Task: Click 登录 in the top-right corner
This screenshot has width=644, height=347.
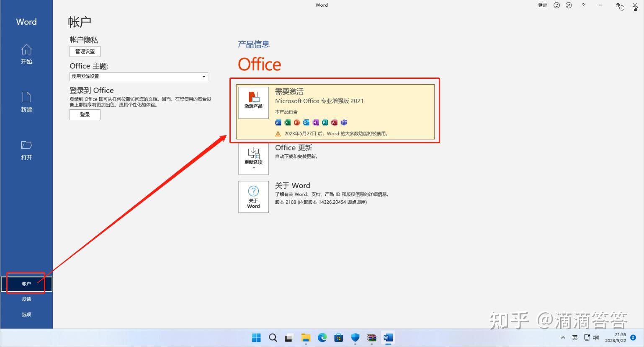Action: point(542,5)
